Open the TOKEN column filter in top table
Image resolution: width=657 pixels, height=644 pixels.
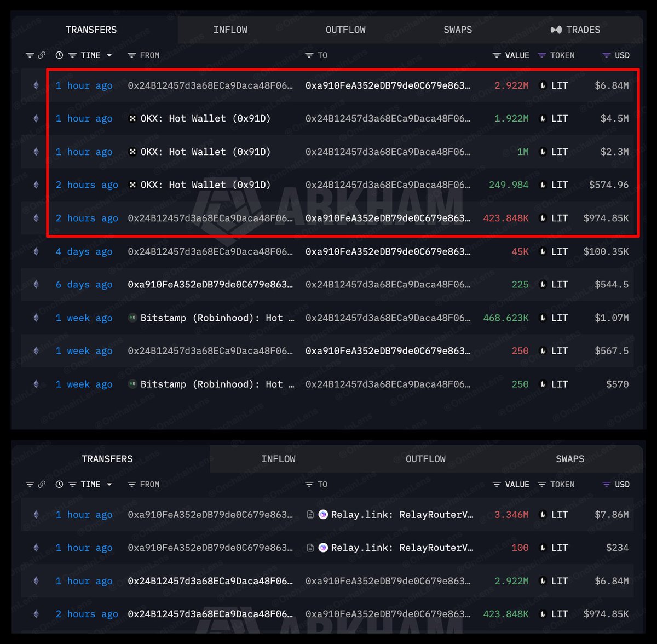(542, 55)
